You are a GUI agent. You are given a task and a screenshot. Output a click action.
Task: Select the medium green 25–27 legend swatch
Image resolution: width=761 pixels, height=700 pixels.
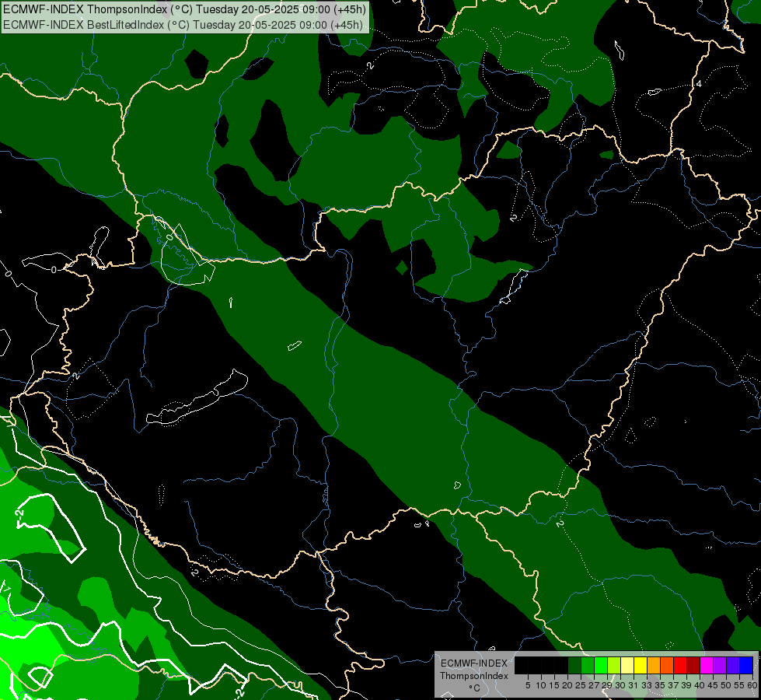click(588, 665)
